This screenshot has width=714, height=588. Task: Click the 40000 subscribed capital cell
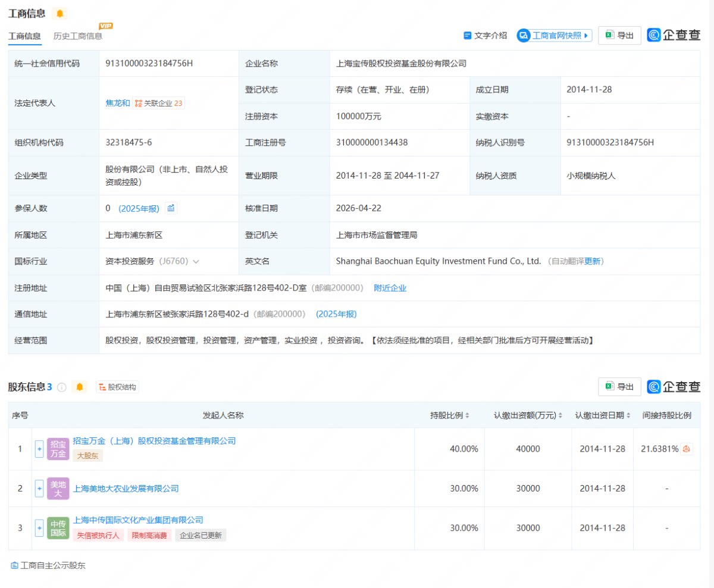click(x=528, y=449)
